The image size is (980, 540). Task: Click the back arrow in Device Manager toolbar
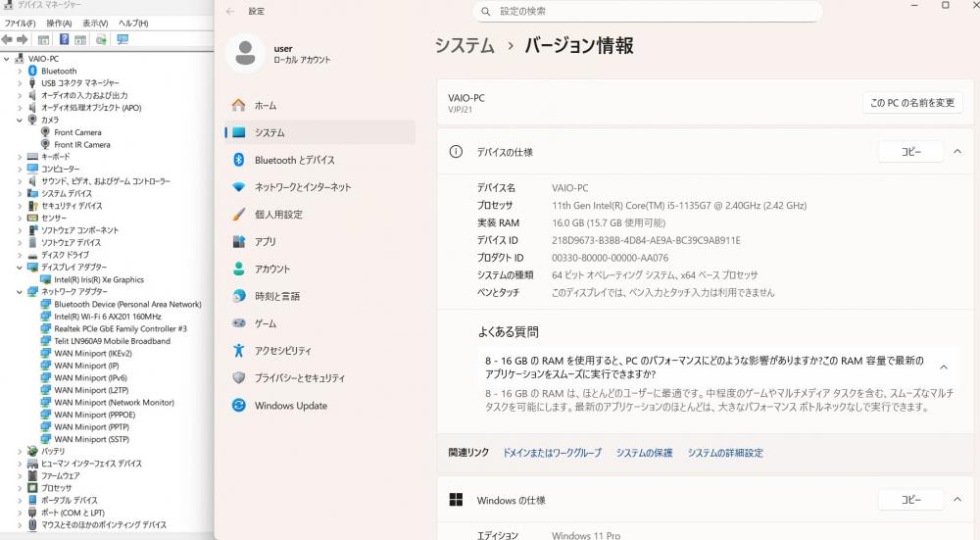pyautogui.click(x=7, y=39)
